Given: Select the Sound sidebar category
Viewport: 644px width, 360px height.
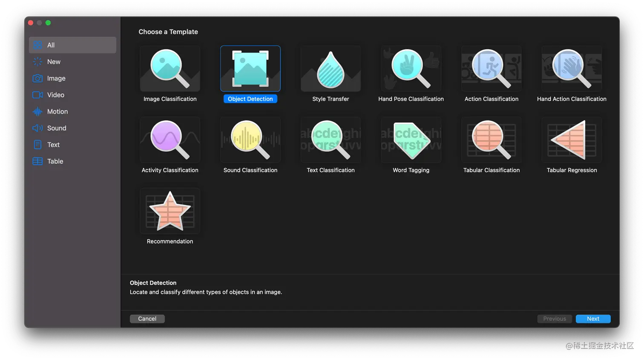Looking at the screenshot, I should click(57, 128).
